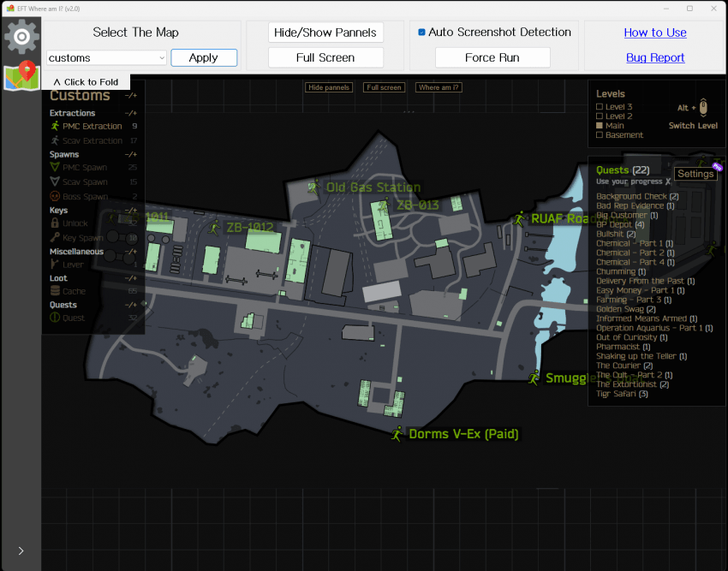Image resolution: width=728 pixels, height=571 pixels.
Task: Click Smuggler's Boat extraction marker
Action: coord(534,378)
